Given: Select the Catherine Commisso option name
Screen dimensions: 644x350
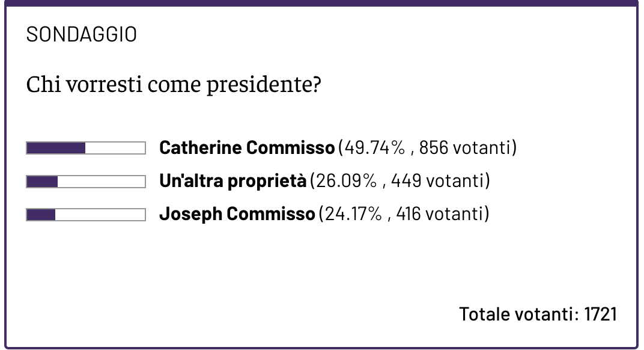Looking at the screenshot, I should (246, 148).
